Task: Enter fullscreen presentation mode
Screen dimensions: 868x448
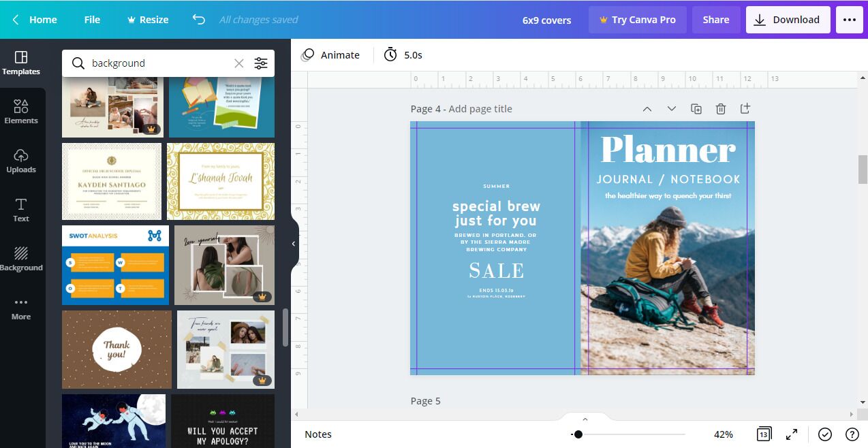Action: [792, 434]
